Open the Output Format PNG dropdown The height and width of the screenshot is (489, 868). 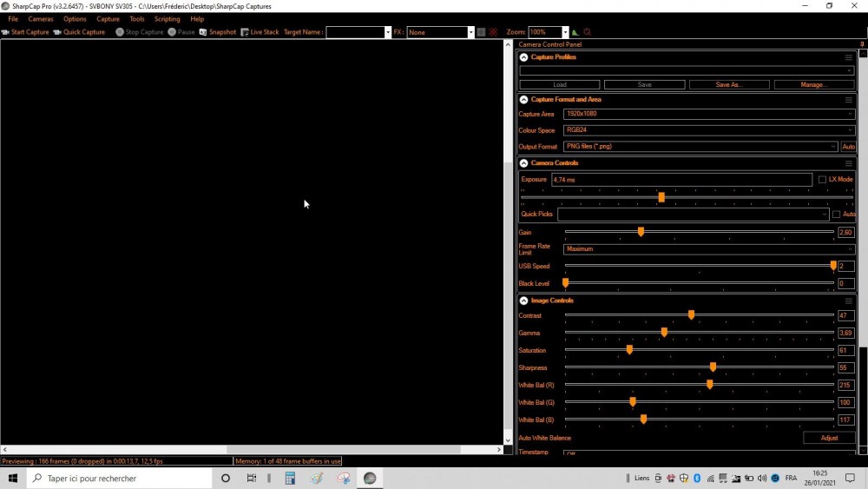[x=700, y=147]
